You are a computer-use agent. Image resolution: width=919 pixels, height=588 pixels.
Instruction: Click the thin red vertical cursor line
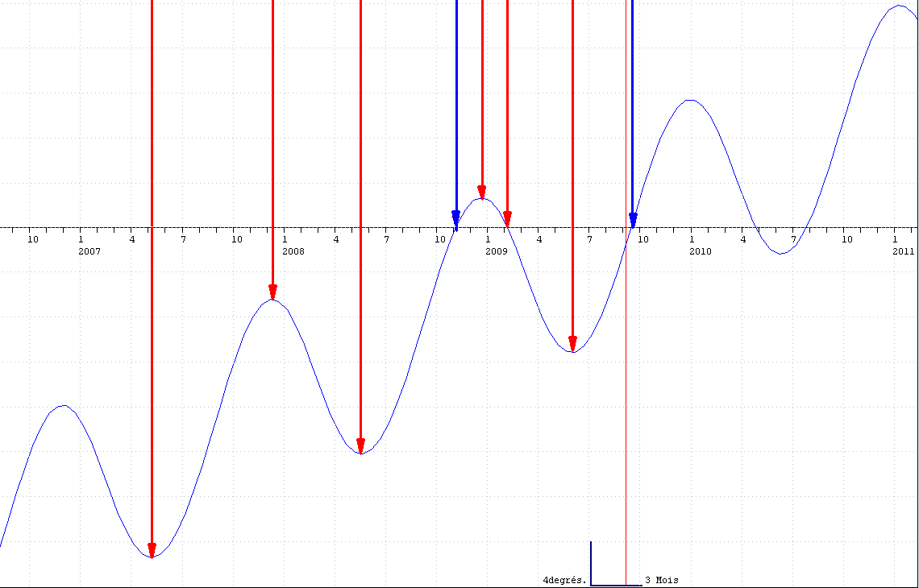point(626,403)
